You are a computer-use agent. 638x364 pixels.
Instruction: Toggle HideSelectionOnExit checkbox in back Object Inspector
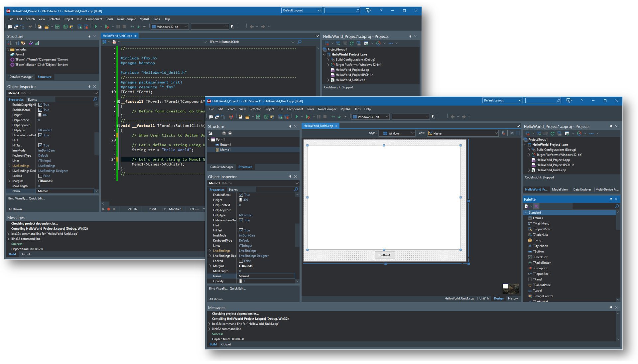[40, 135]
